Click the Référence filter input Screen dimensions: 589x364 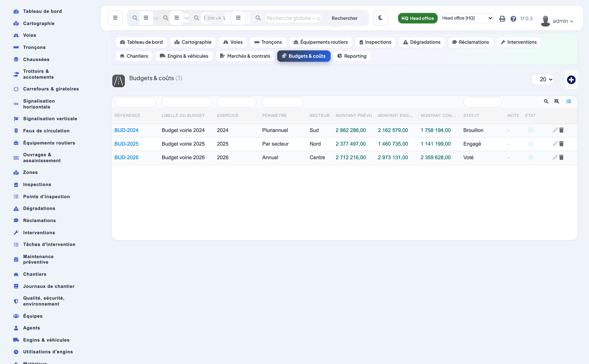[x=135, y=102]
